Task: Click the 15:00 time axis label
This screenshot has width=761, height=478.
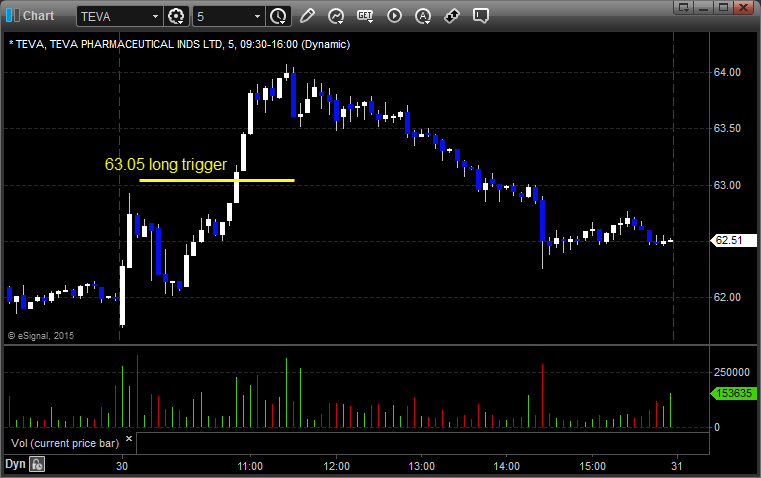Action: [593, 466]
